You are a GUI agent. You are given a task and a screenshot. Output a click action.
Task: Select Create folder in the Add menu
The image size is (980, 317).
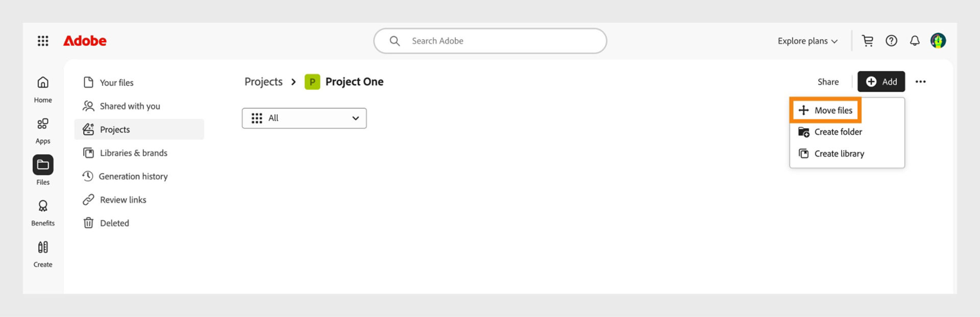coord(838,132)
